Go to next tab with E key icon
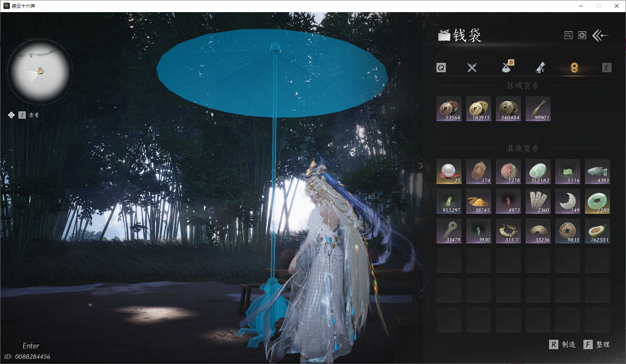 (606, 68)
